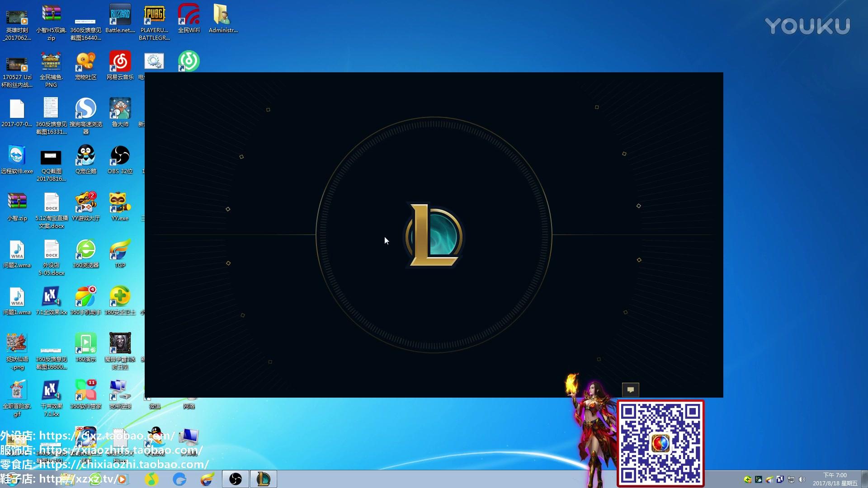
Task: Open the 小智.zip archive
Action: pyautogui.click(x=17, y=206)
